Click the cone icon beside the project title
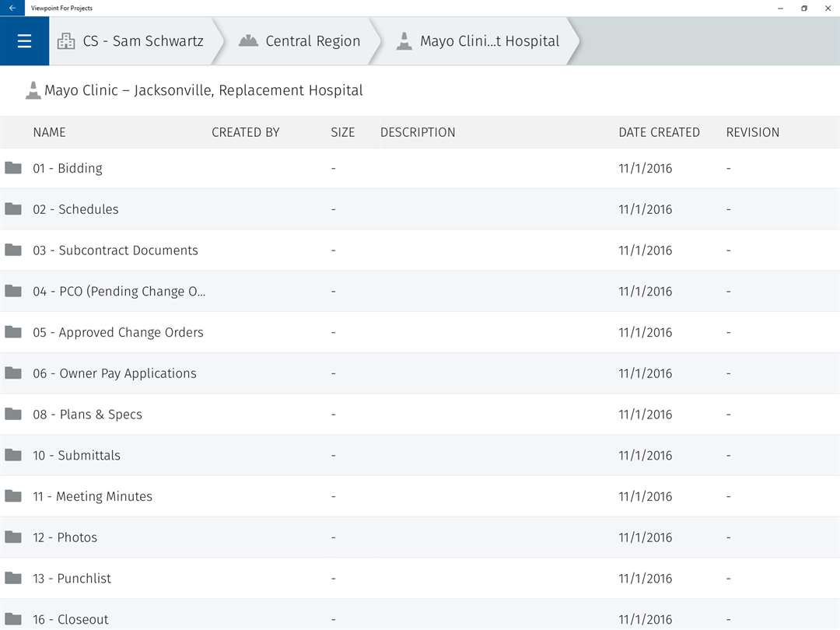This screenshot has width=840, height=630. [33, 90]
